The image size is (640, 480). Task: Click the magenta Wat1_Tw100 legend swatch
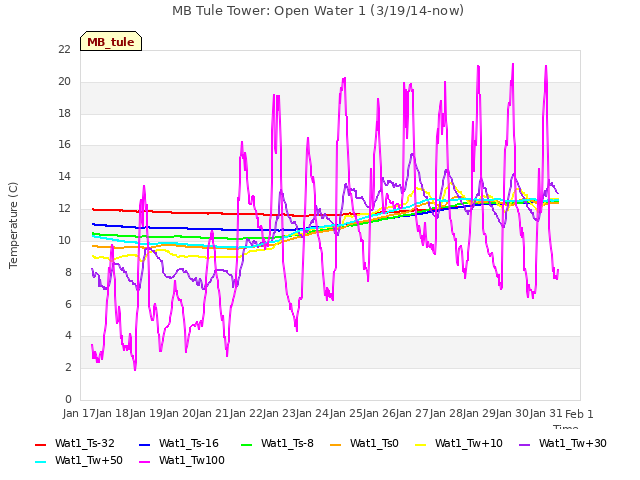(x=144, y=462)
